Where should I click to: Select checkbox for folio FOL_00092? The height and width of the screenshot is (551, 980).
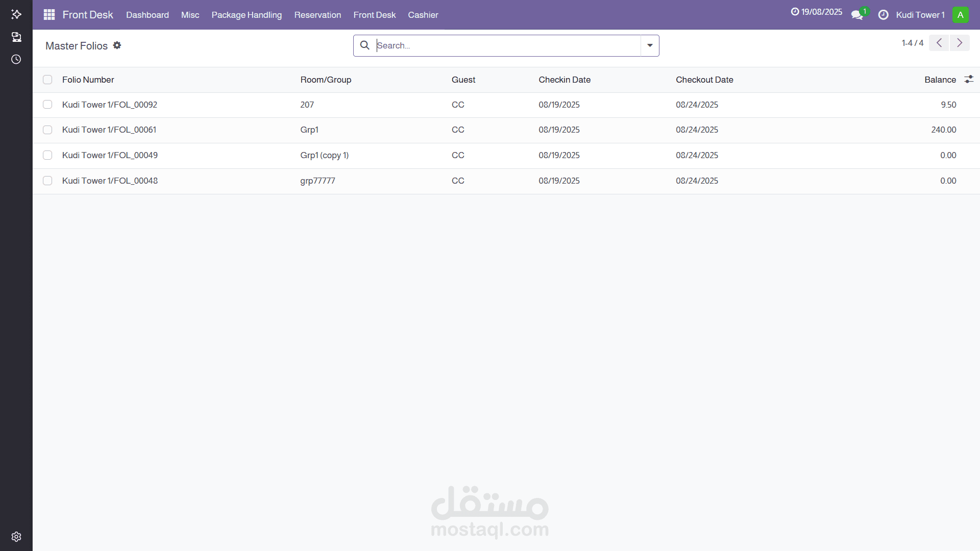tap(47, 105)
